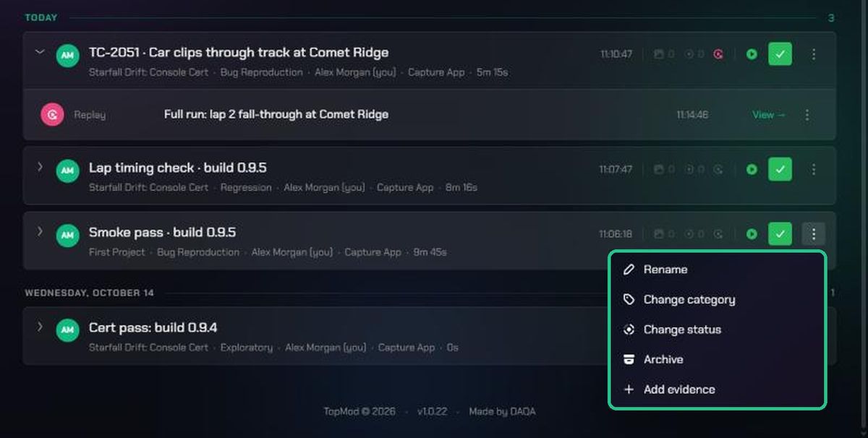Choose Add evidence from context menu
The image size is (868, 438).
(x=717, y=390)
